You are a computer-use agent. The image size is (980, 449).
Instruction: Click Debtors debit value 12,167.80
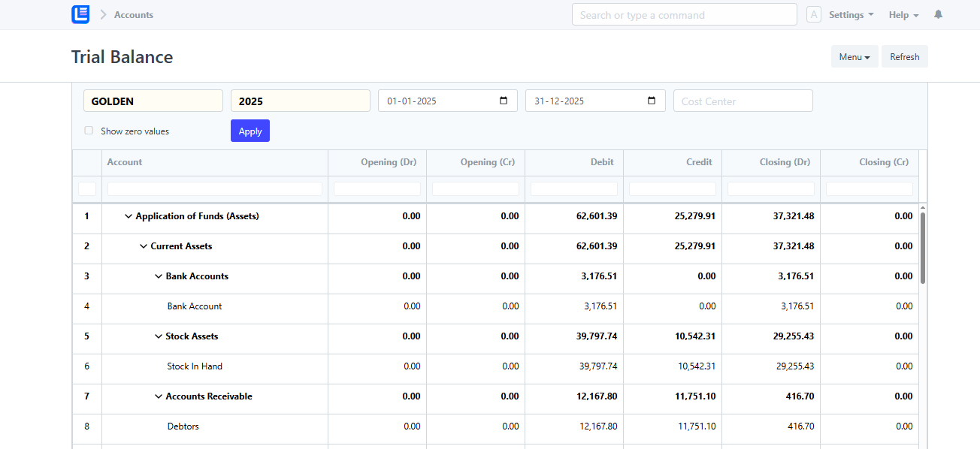click(599, 426)
